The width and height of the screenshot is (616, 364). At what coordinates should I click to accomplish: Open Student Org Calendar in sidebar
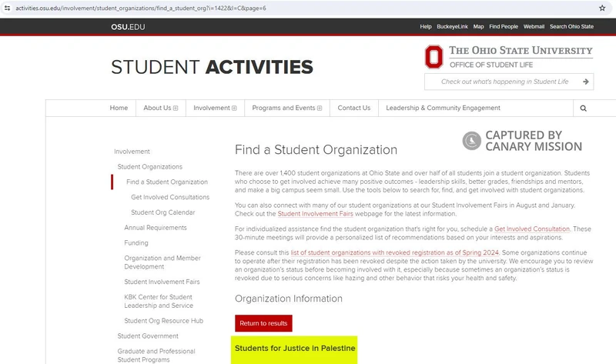point(162,212)
